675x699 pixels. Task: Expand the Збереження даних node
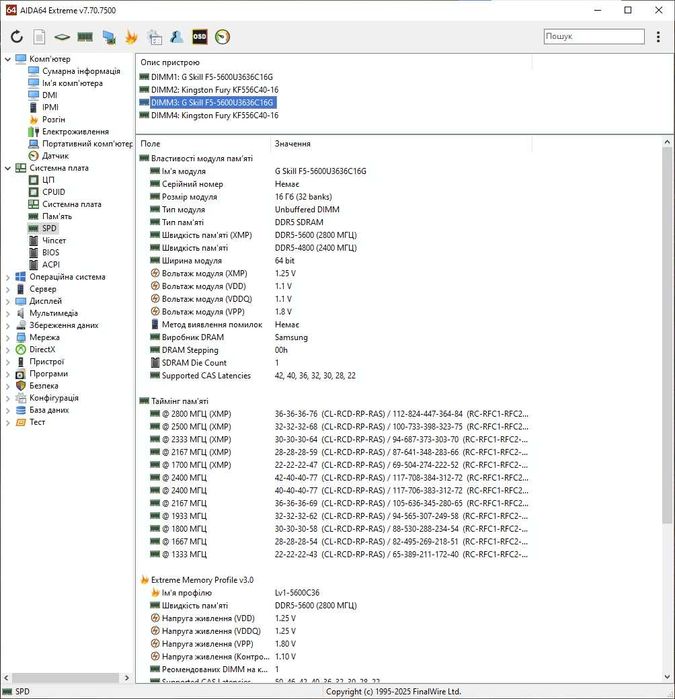(8, 325)
